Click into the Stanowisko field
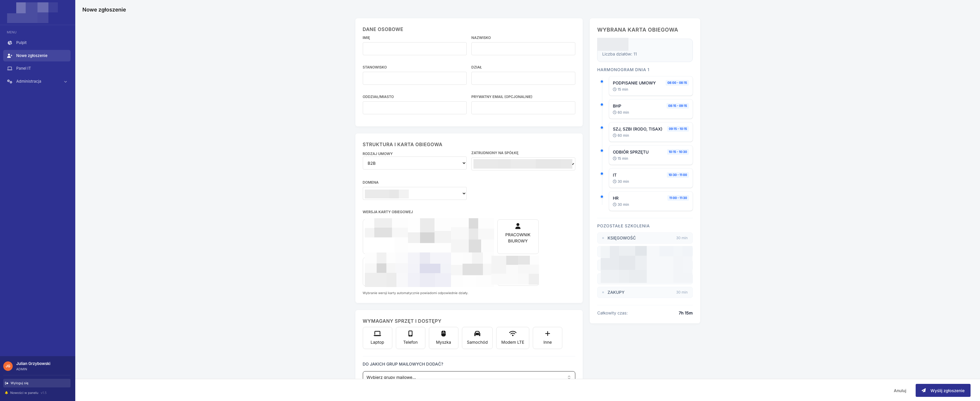 coord(414,78)
